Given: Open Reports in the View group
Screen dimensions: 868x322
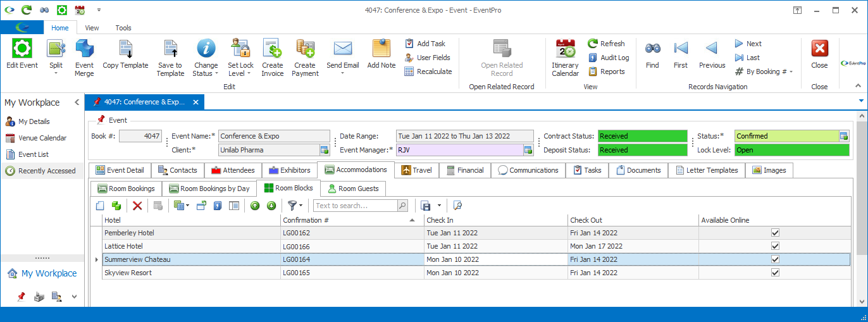Looking at the screenshot, I should coord(606,71).
